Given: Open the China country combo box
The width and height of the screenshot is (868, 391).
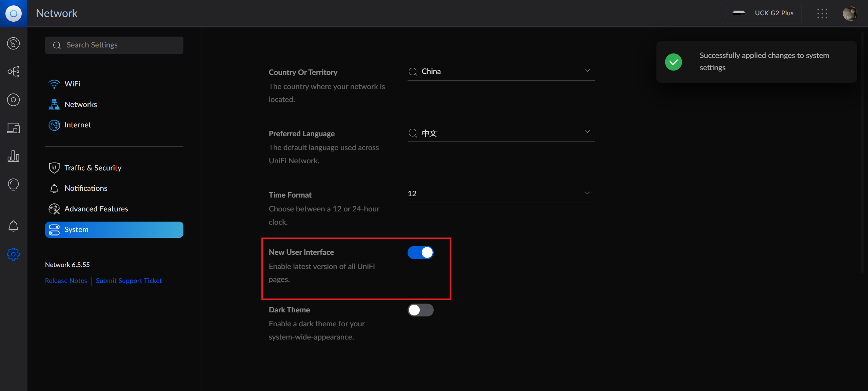Looking at the screenshot, I should click(501, 71).
